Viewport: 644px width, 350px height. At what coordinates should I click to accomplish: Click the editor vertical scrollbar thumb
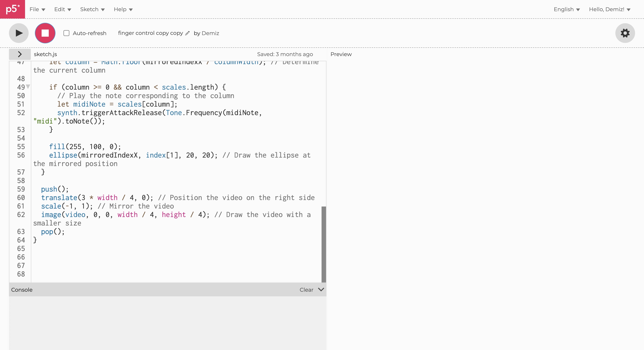pyautogui.click(x=324, y=244)
